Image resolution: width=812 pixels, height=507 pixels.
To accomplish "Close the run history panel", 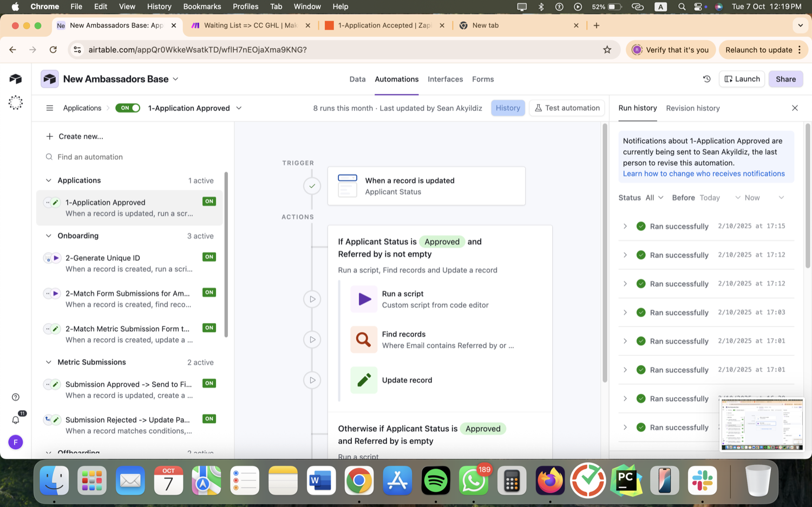I will pos(795,108).
